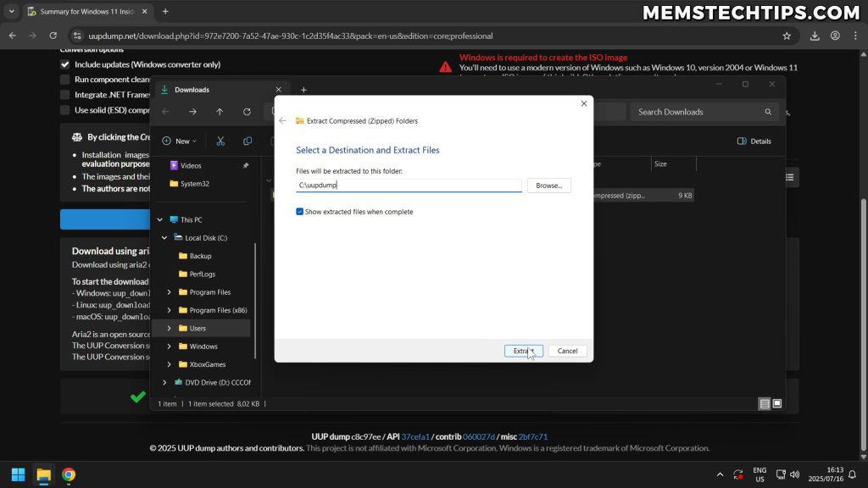Open Chrome profile icon
This screenshot has height=488, width=868.
tap(835, 36)
